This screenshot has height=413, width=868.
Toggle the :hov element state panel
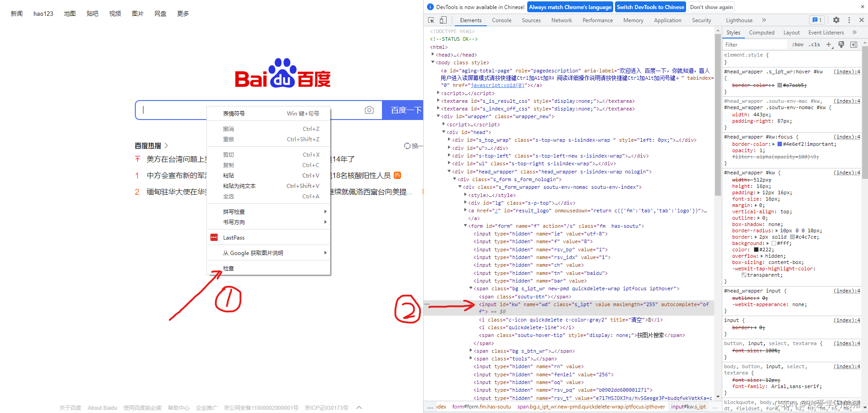pyautogui.click(x=798, y=44)
